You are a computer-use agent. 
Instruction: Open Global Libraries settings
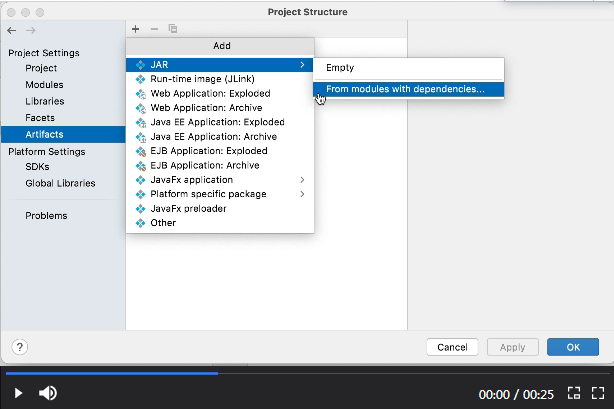60,183
